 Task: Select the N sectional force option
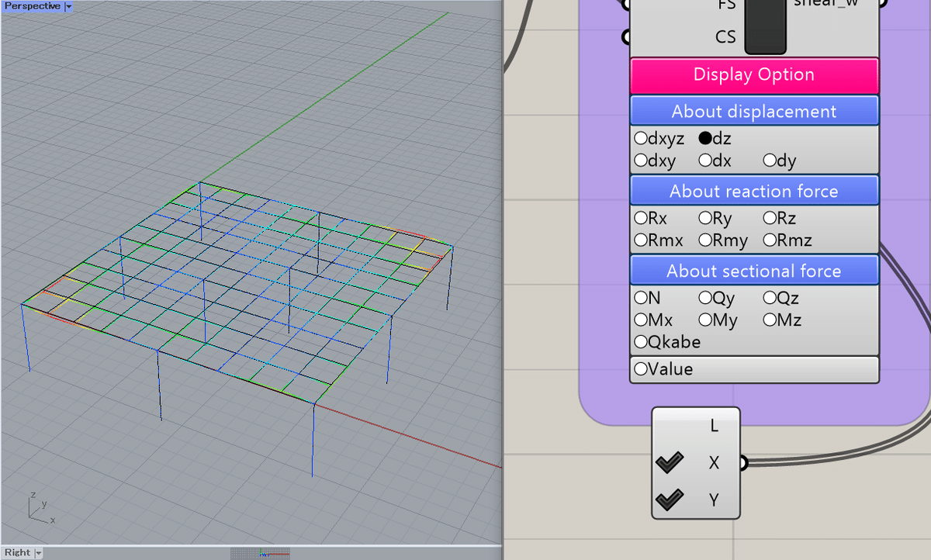point(641,298)
